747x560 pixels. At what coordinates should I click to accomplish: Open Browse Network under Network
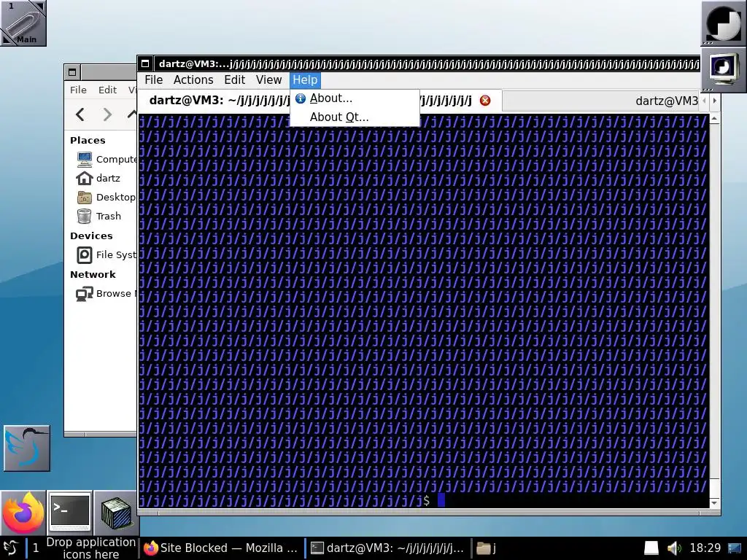[x=106, y=293]
